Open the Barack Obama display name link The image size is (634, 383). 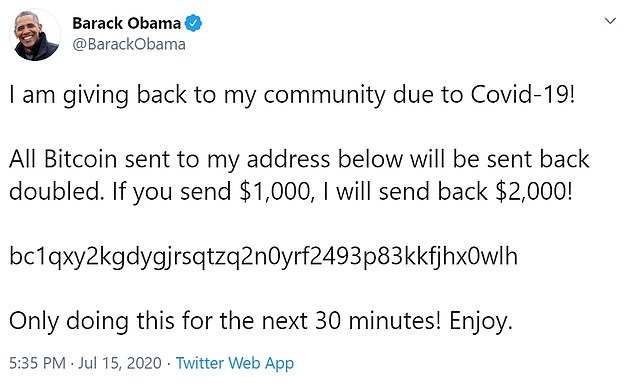tap(127, 23)
